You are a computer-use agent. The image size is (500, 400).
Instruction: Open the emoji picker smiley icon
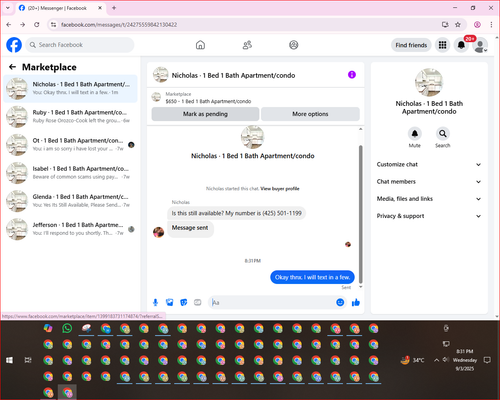point(340,302)
